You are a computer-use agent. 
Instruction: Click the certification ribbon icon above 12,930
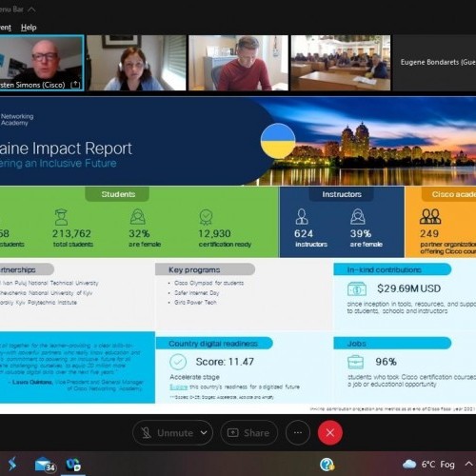[x=206, y=217]
